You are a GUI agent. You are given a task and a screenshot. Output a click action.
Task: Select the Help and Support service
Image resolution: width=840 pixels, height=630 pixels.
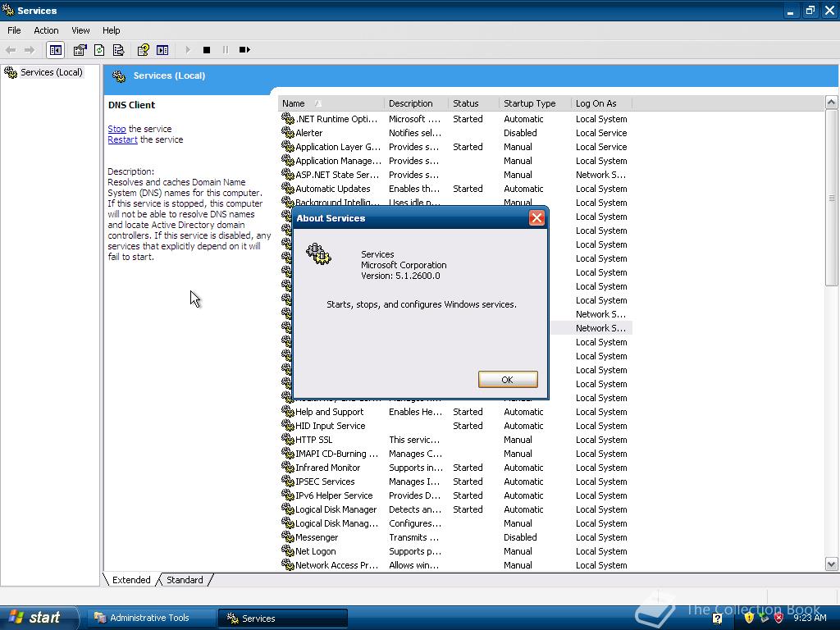tap(455, 412)
